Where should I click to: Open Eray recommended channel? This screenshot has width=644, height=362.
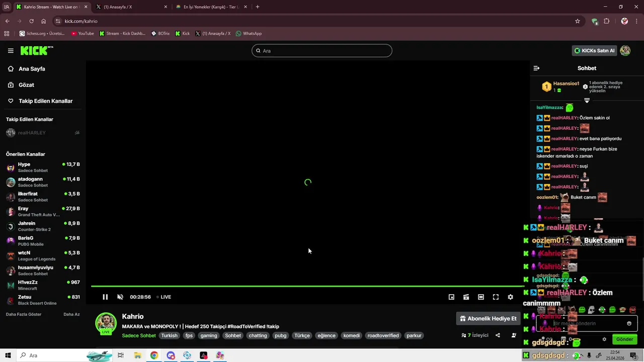(43, 212)
